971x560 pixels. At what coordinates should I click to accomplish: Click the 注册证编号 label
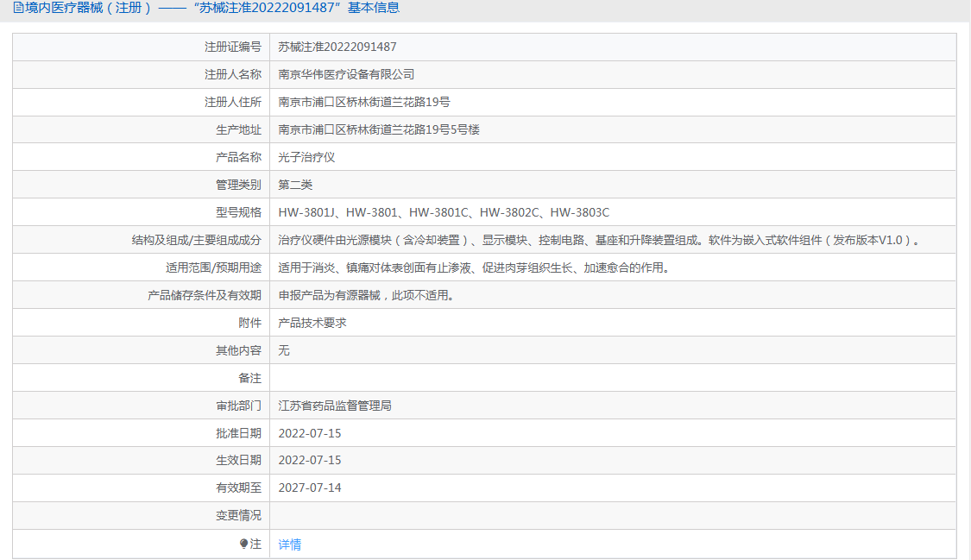tap(233, 47)
